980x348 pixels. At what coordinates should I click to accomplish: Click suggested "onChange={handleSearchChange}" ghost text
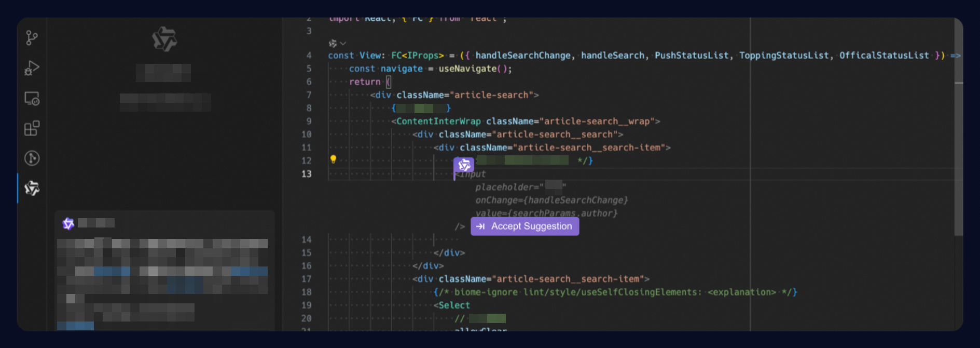(552, 200)
